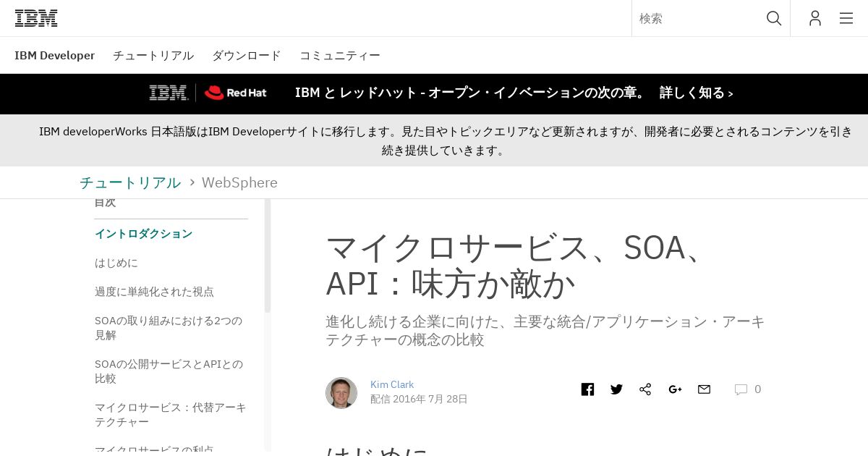Click the developerWorks migration notice text
Screen dimensions: 868x456
coord(446,141)
